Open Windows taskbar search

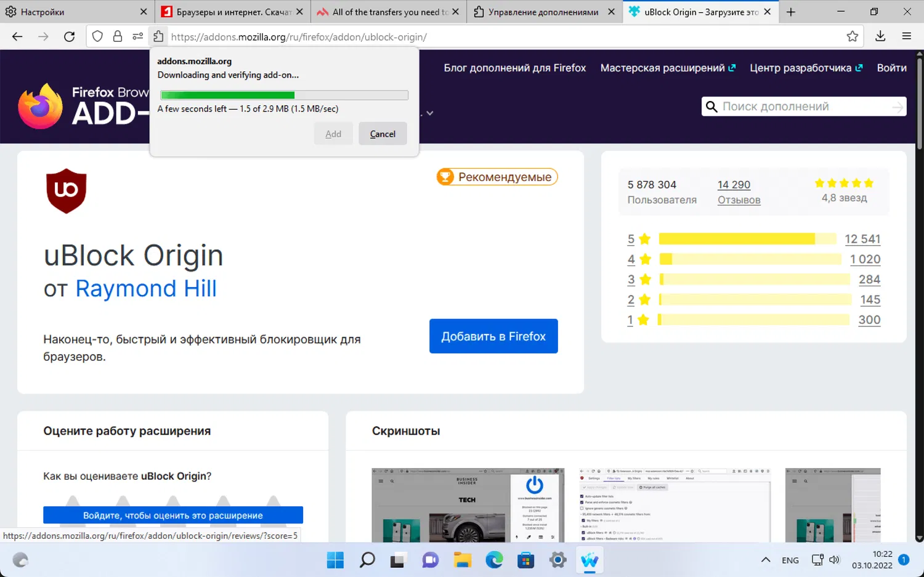[x=367, y=560]
